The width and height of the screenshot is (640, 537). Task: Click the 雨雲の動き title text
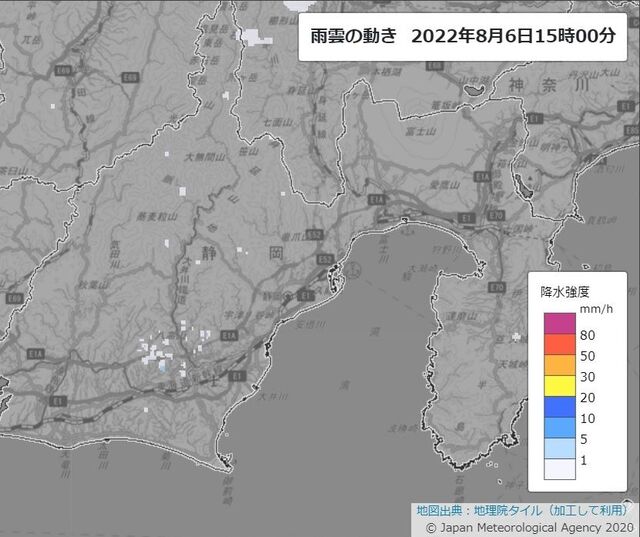(353, 36)
